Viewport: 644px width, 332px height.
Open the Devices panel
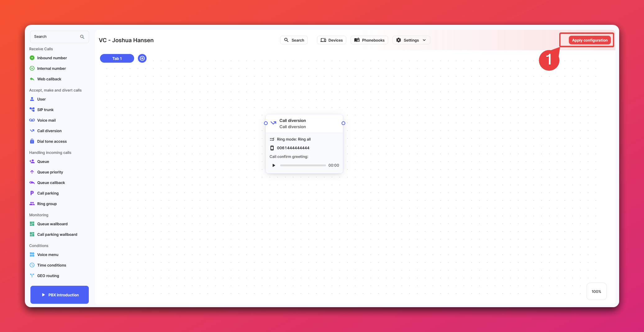coord(331,40)
